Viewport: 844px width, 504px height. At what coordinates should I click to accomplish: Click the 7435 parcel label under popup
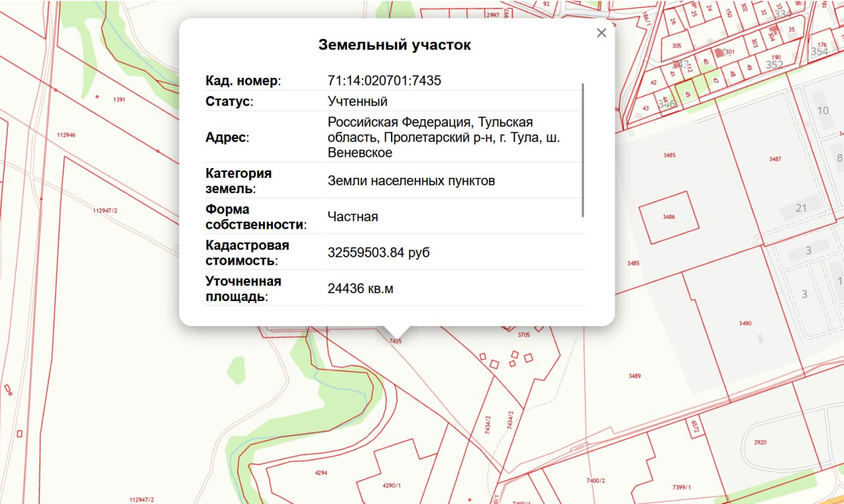(395, 341)
